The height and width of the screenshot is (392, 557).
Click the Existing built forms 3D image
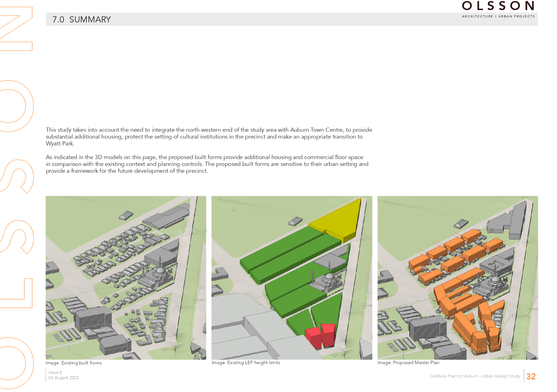pos(126,277)
